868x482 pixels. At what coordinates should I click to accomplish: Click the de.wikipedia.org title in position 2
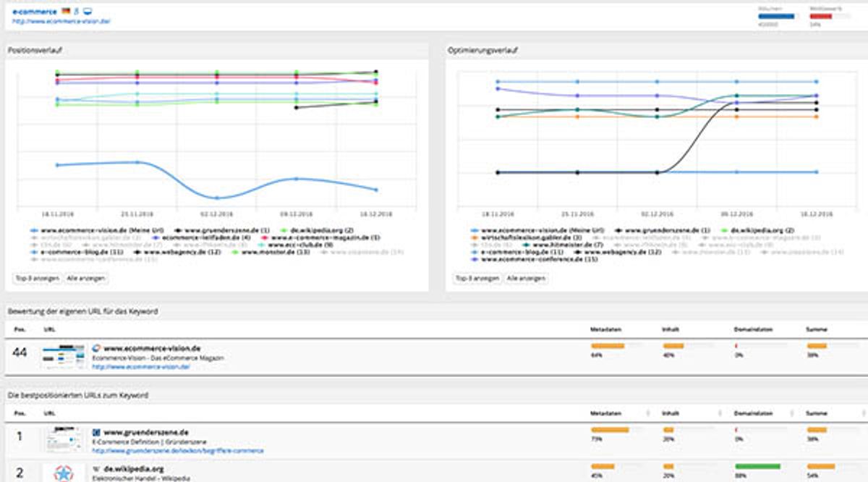coord(134,469)
